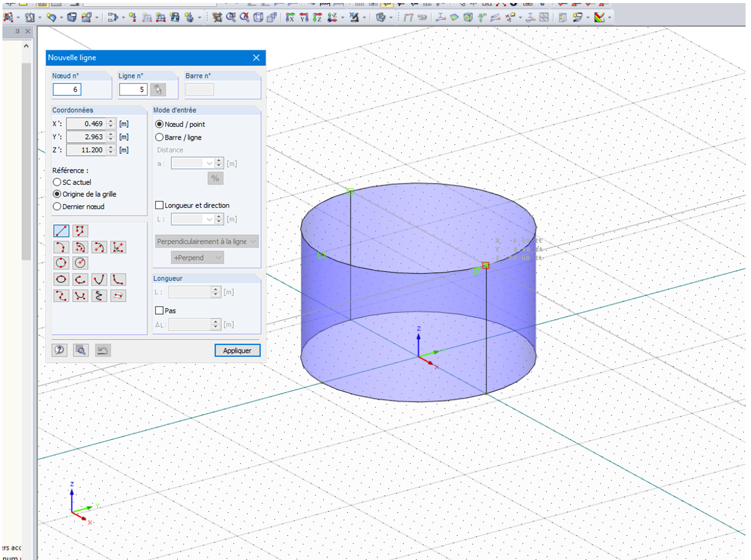This screenshot has width=751, height=560.
Task: Click the Appliquer button
Action: (237, 350)
